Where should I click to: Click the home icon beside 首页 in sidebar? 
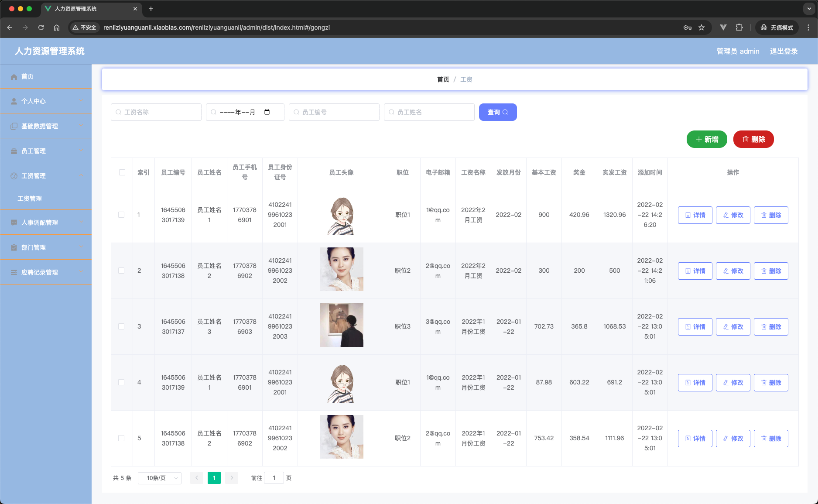pyautogui.click(x=14, y=76)
